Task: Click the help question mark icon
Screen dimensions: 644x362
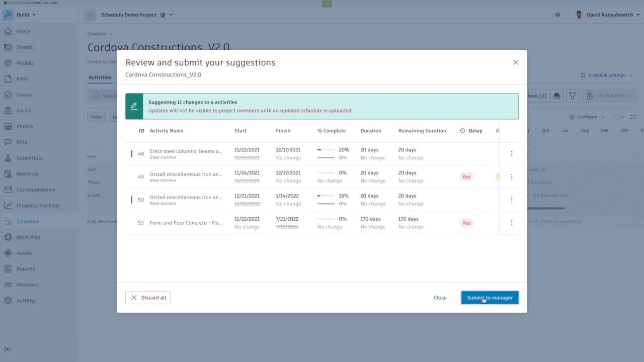Action: tap(557, 15)
